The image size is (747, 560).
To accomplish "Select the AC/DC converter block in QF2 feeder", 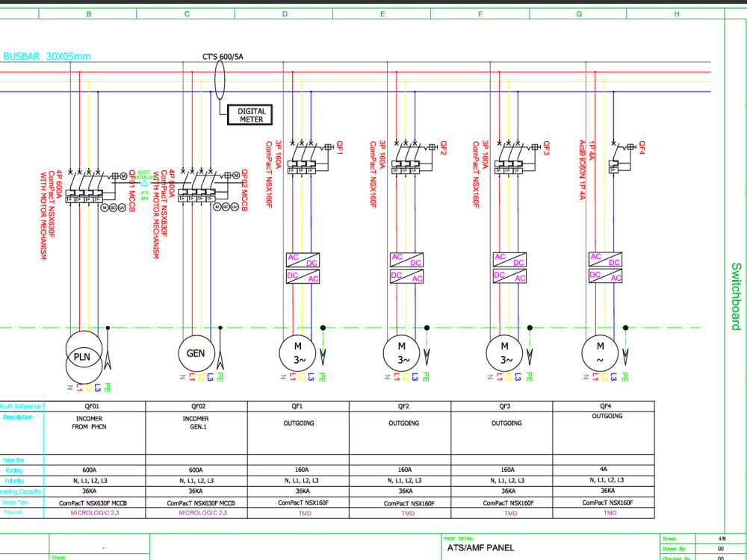I will (406, 260).
